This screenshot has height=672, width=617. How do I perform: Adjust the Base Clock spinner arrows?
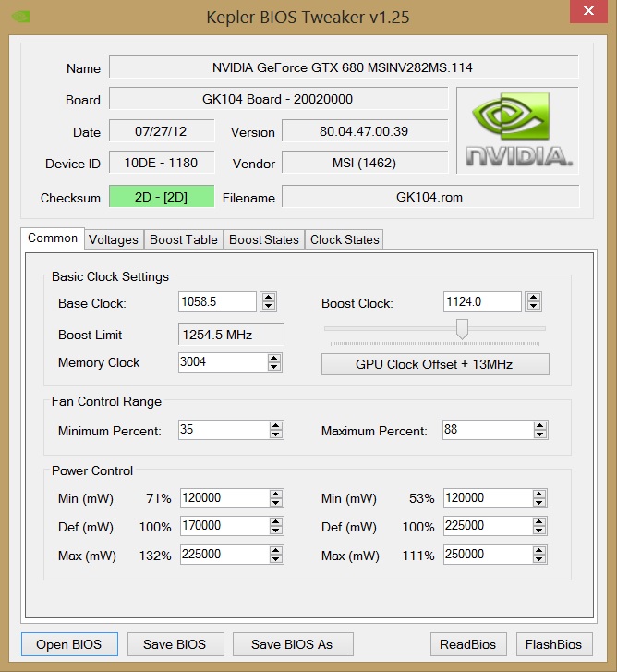[268, 301]
